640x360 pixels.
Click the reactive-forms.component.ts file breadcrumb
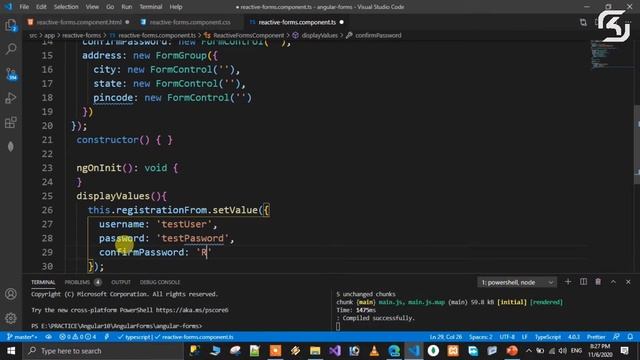pyautogui.click(x=157, y=36)
